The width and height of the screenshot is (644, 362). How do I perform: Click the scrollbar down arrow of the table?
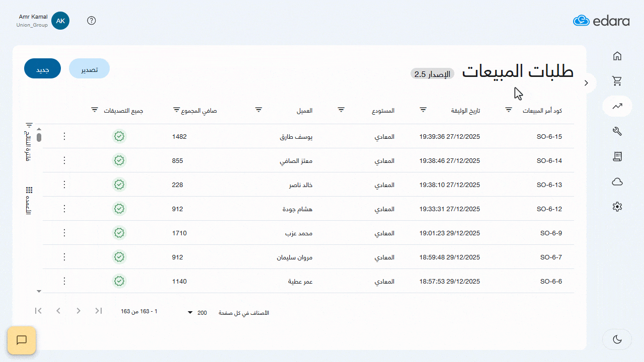39,291
